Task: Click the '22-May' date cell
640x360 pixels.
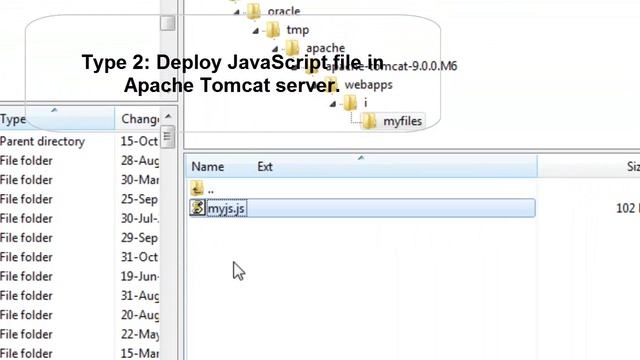Action: (140, 334)
